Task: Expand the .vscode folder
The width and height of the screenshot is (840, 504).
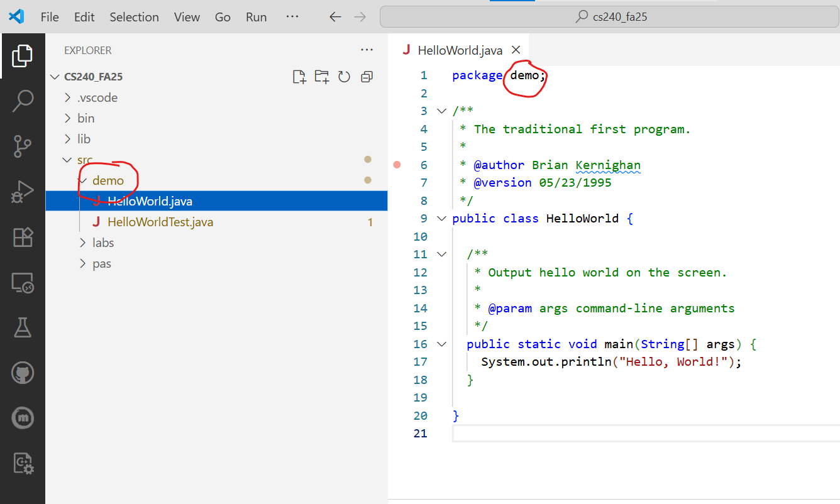Action: pos(68,98)
